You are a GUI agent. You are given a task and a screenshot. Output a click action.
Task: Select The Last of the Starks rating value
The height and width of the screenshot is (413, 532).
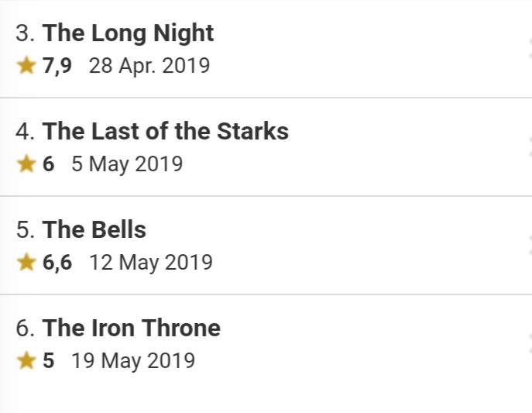click(48, 163)
